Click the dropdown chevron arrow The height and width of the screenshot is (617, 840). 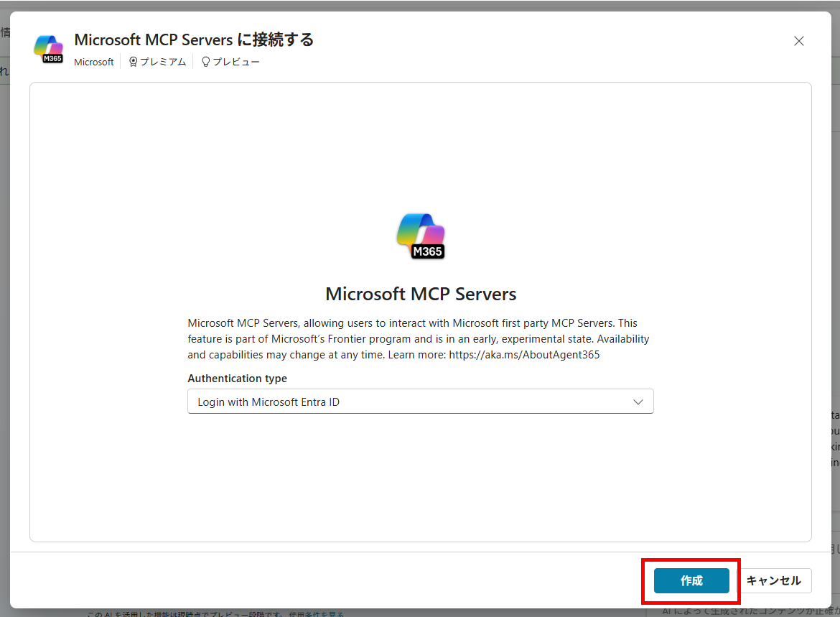point(638,402)
